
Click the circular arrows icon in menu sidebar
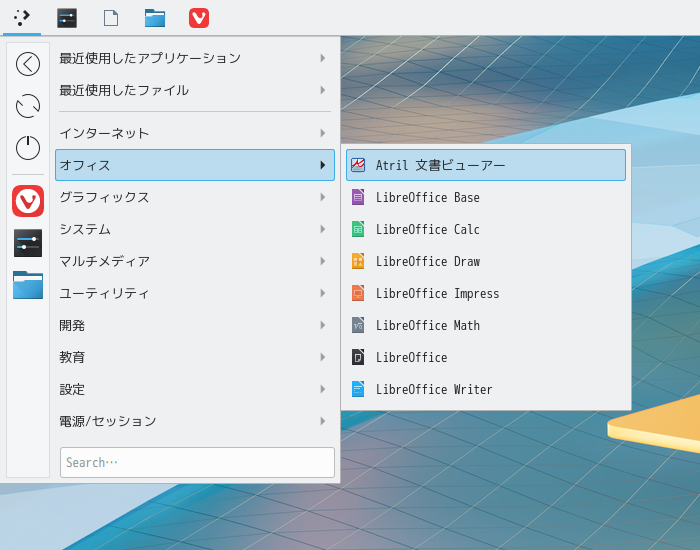(28, 106)
